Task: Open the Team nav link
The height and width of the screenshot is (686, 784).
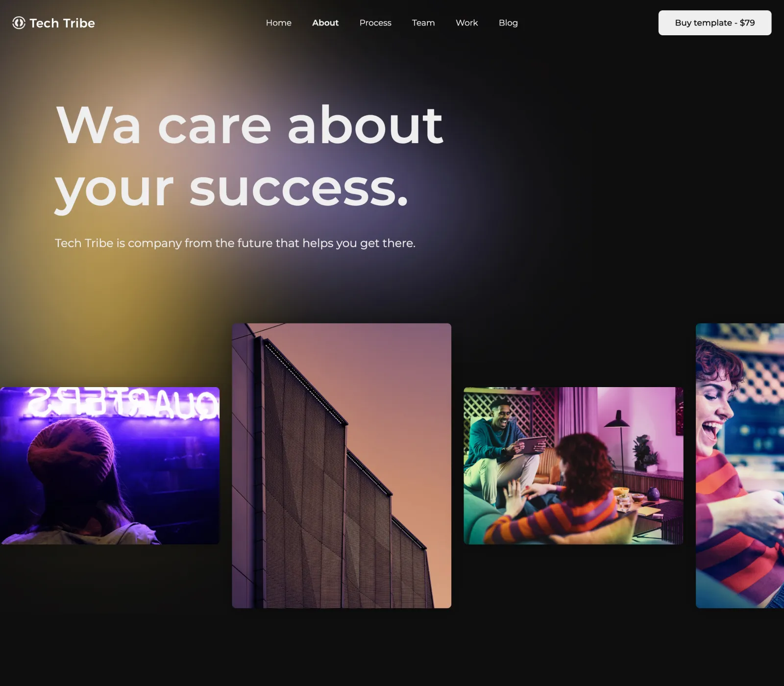Action: point(423,23)
